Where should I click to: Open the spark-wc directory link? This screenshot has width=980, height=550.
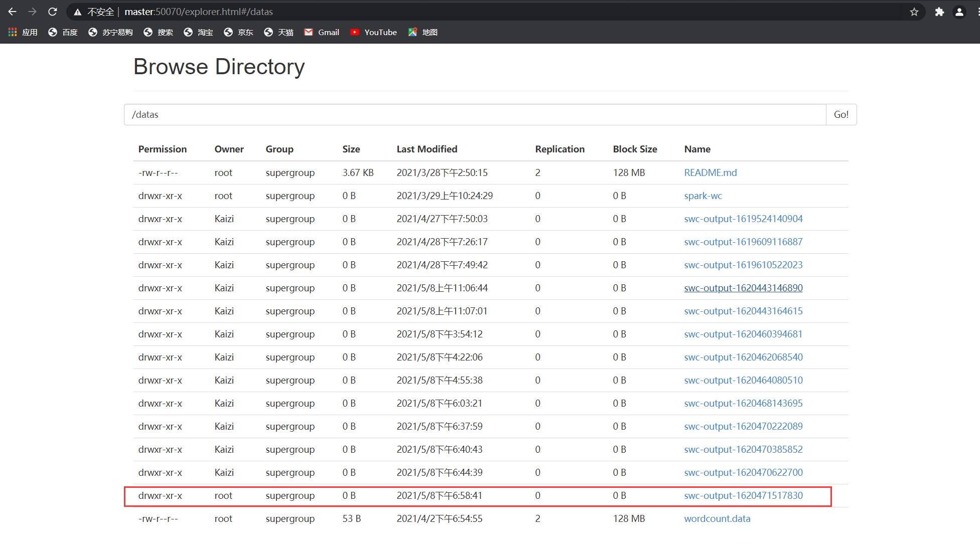tap(703, 196)
